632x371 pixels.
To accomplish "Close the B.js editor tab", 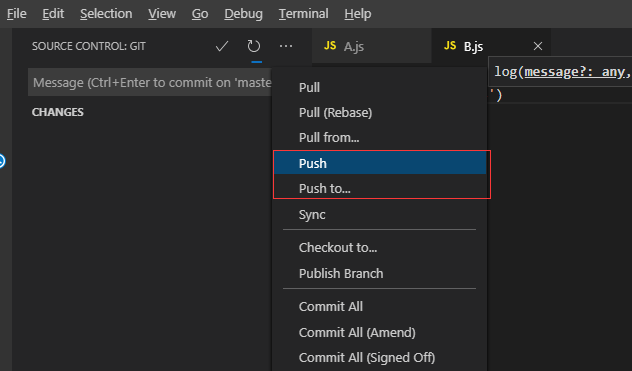I will [538, 46].
